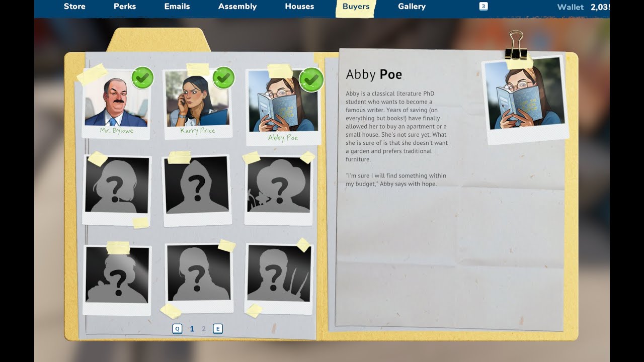This screenshot has width=644, height=362.
Task: Open the Store tab
Action: [x=74, y=7]
